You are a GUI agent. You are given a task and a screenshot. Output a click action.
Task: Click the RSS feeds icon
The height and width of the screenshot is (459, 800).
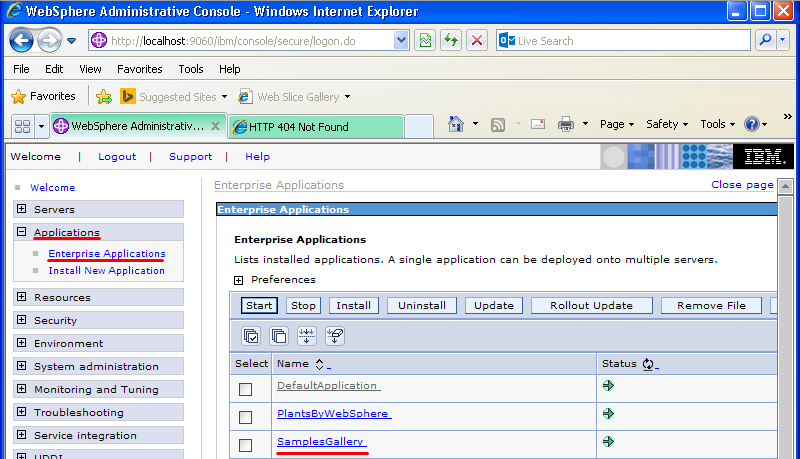497,124
